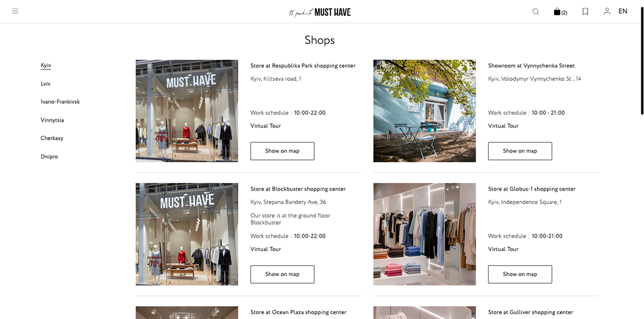The width and height of the screenshot is (644, 319).
Task: Open Virtual Tour for Respublika Park store
Action: click(265, 125)
